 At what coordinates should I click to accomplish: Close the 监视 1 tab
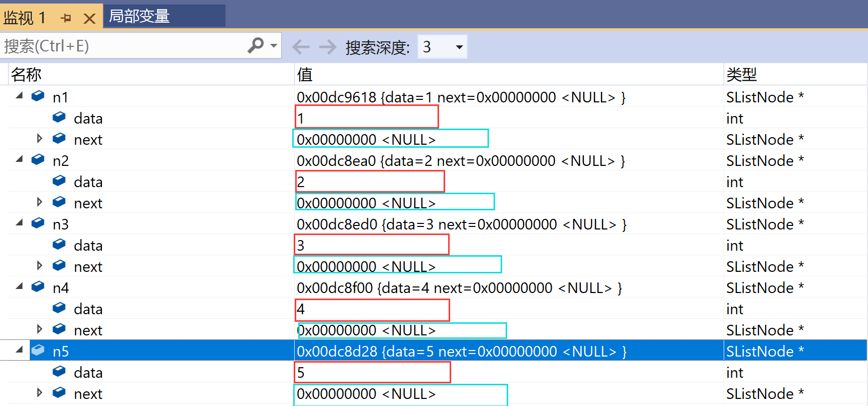coord(89,19)
